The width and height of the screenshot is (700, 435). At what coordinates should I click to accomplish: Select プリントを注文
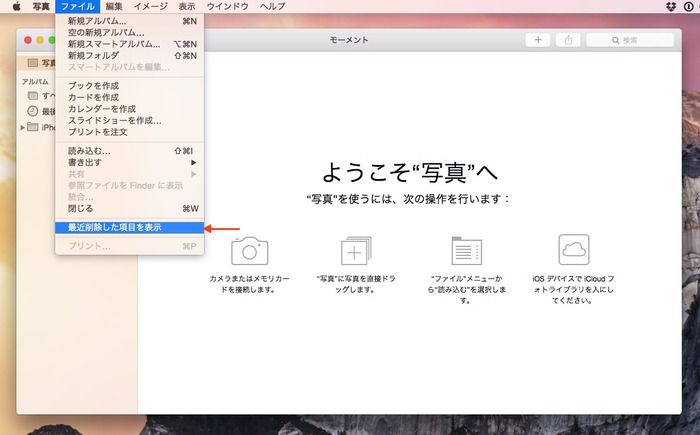pyautogui.click(x=129, y=132)
